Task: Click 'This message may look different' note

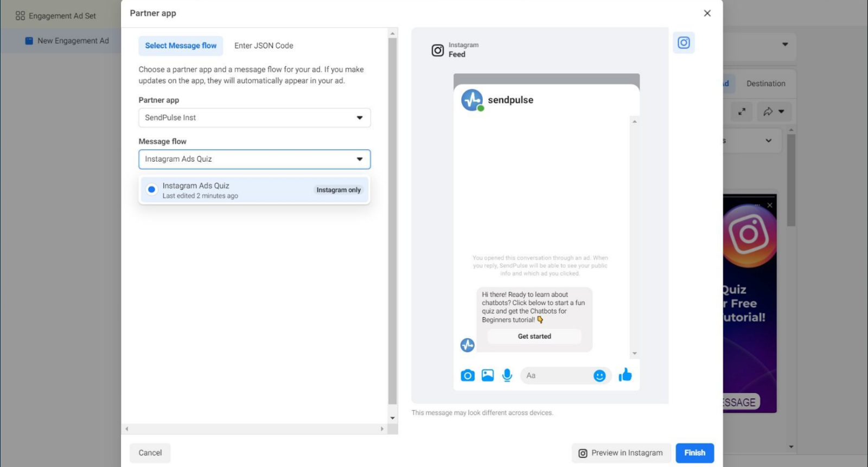Action: (482, 413)
